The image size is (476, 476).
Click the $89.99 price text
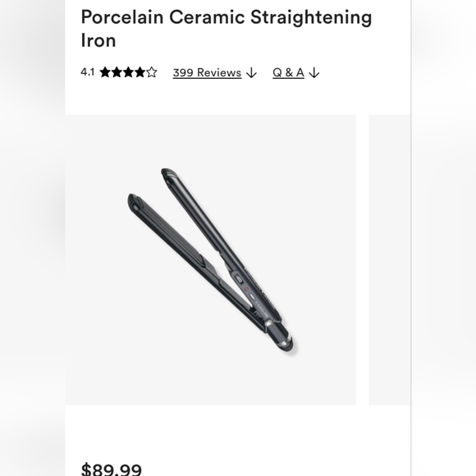pos(112,469)
